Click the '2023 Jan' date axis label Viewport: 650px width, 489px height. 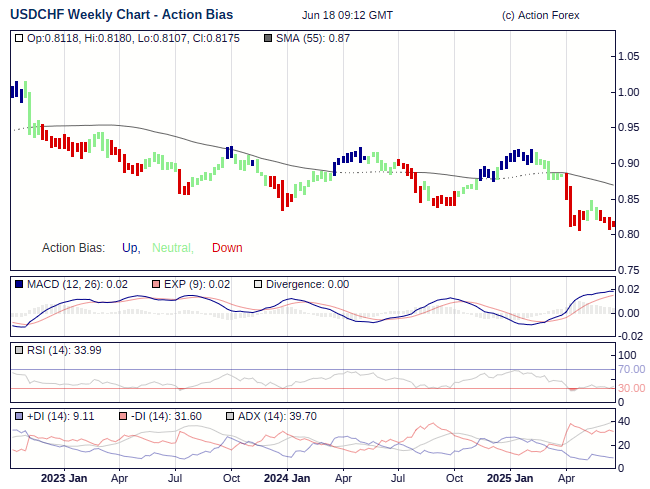63,478
